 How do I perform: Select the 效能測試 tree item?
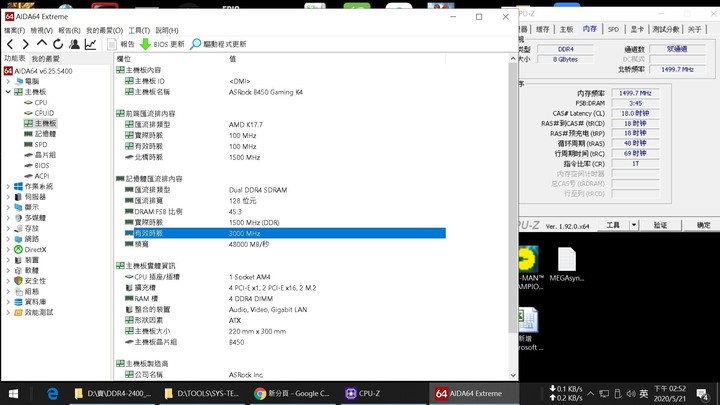(x=39, y=313)
